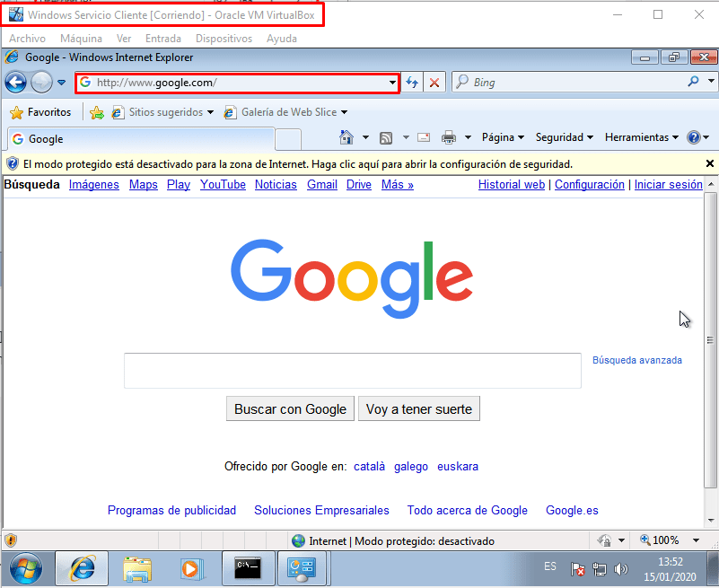Click the Print icon in toolbar

coord(448,137)
